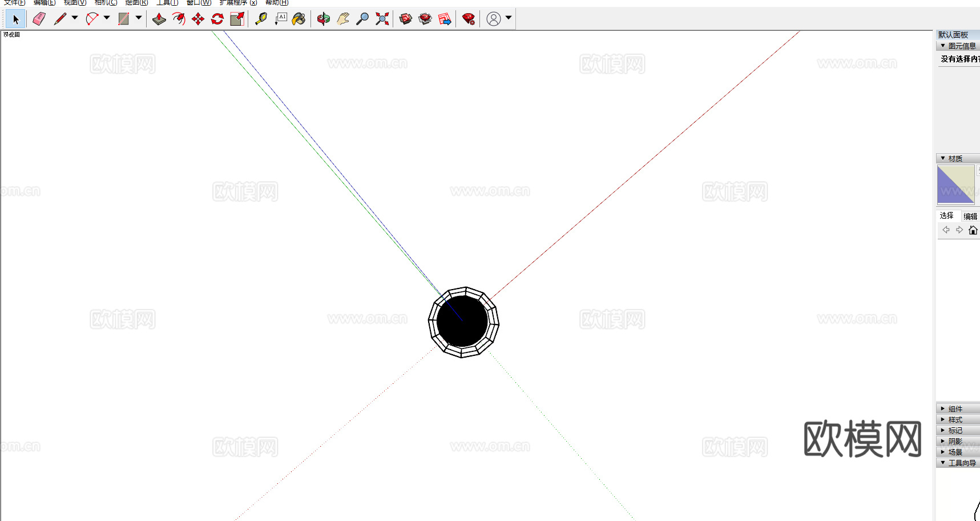This screenshot has height=521, width=980.
Task: Open the 视图(V) menu
Action: [75, 3]
